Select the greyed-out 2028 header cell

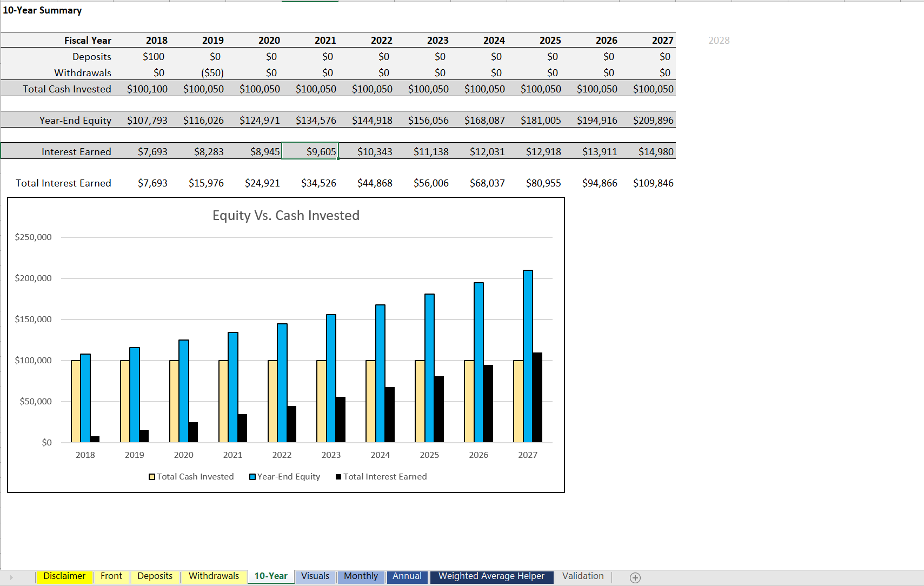[719, 41]
